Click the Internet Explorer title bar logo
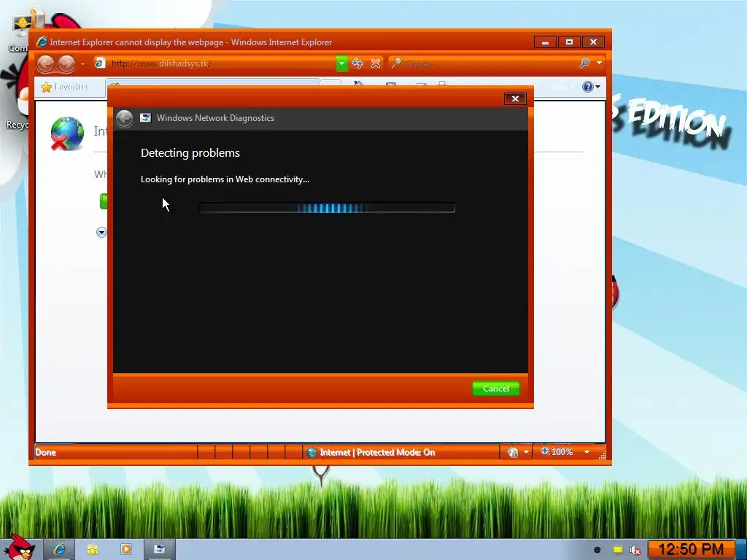Viewport: 747px width, 560px height. tap(42, 42)
